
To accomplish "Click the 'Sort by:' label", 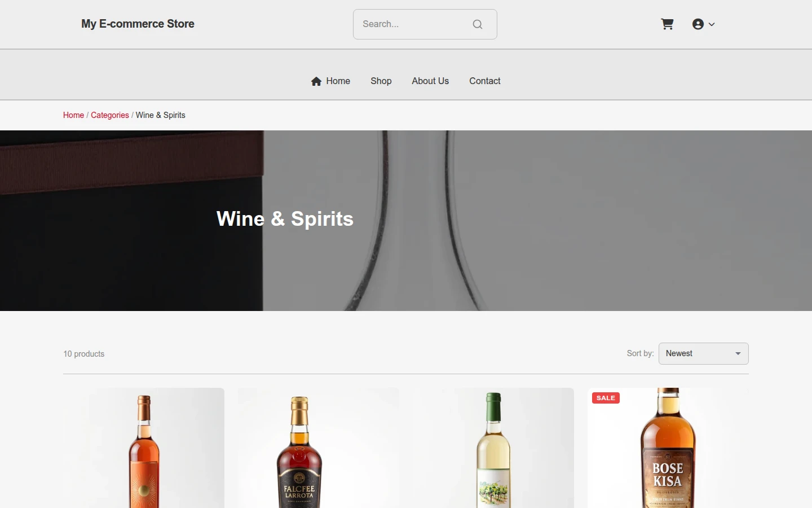I will tap(640, 353).
